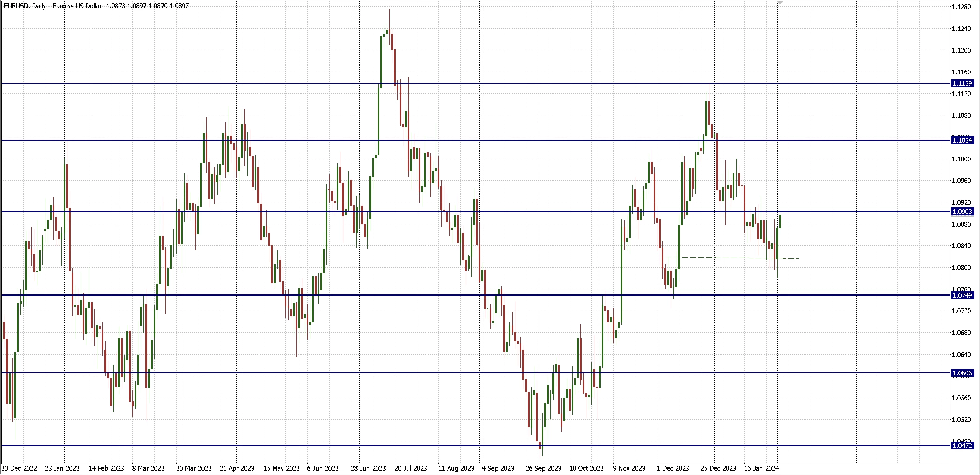The image size is (980, 475).
Task: Click the 1.0640 price scale label
Action: coord(961,355)
